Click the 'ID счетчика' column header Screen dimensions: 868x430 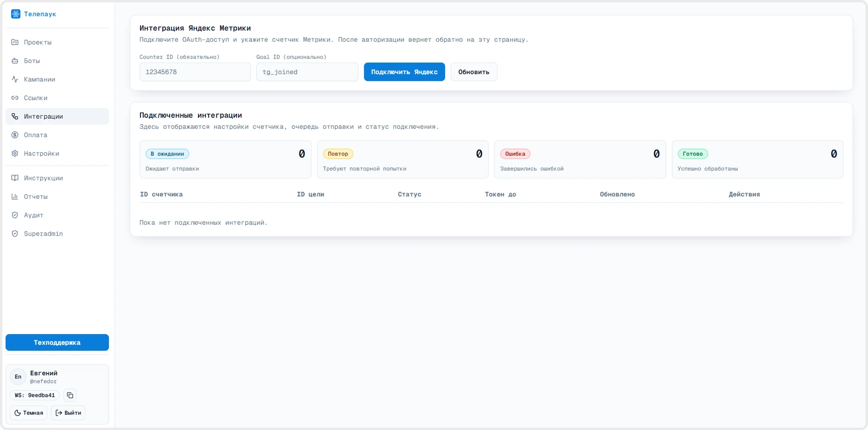click(161, 194)
